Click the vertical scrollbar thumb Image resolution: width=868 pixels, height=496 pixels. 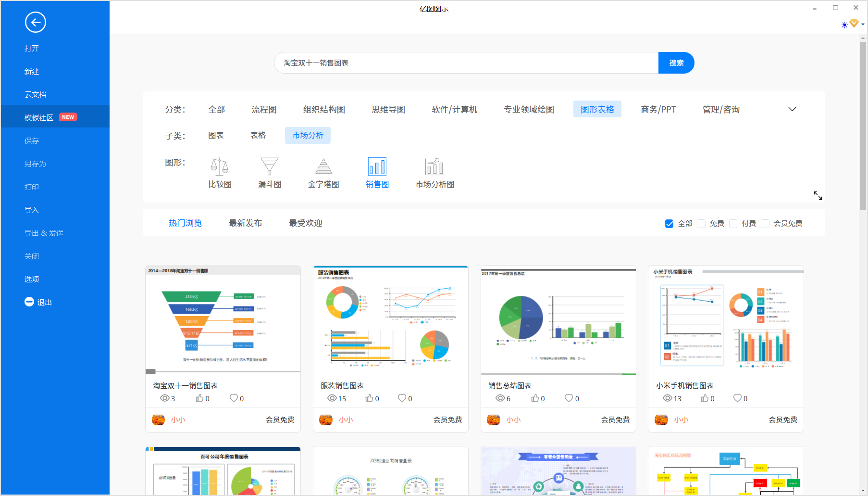point(863,126)
